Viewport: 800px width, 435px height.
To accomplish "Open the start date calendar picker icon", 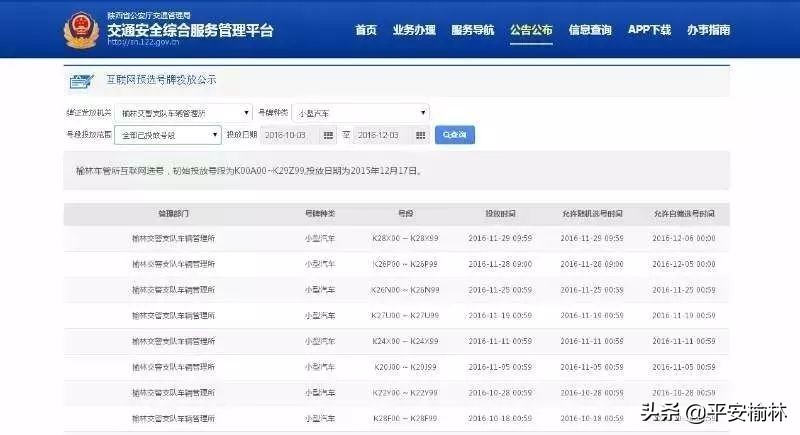I will tap(327, 134).
